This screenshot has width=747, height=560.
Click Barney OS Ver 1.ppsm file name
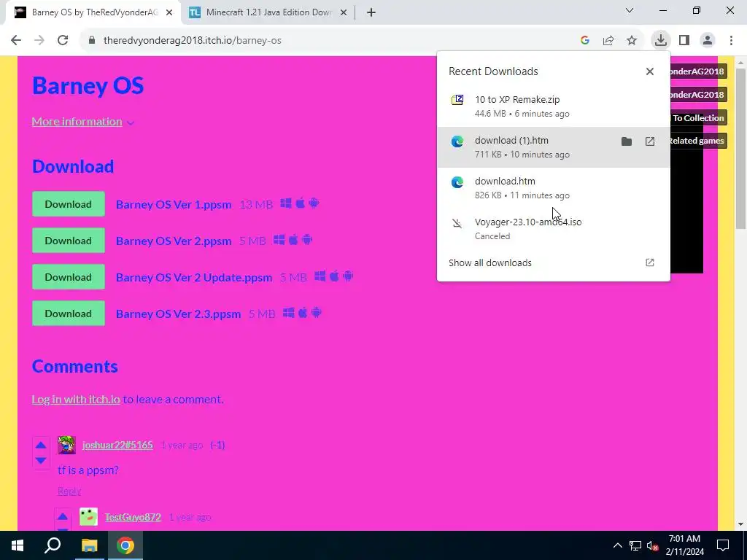coord(174,205)
